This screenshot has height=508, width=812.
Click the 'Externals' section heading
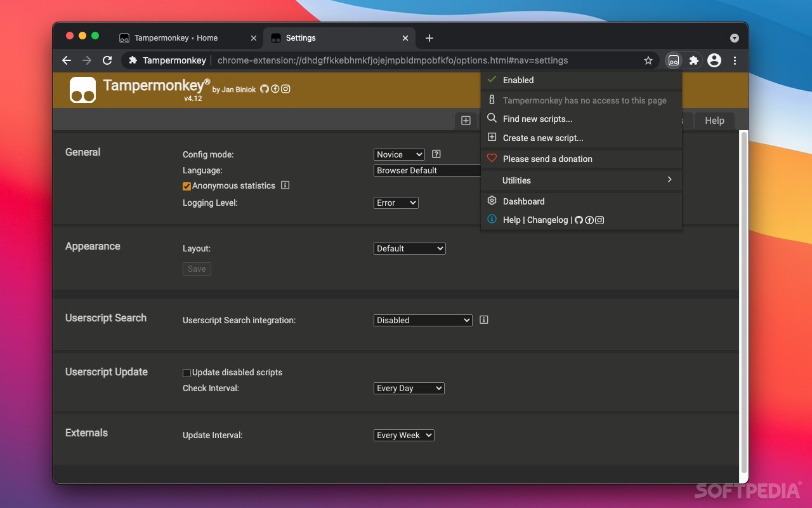coord(87,432)
